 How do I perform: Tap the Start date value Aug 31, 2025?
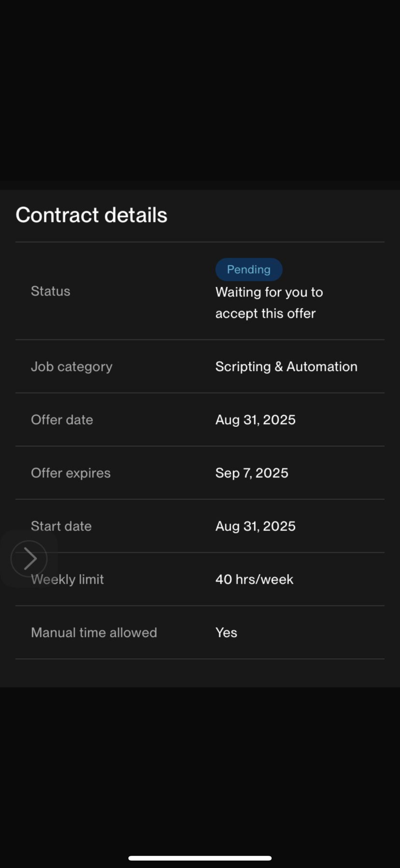point(255,526)
